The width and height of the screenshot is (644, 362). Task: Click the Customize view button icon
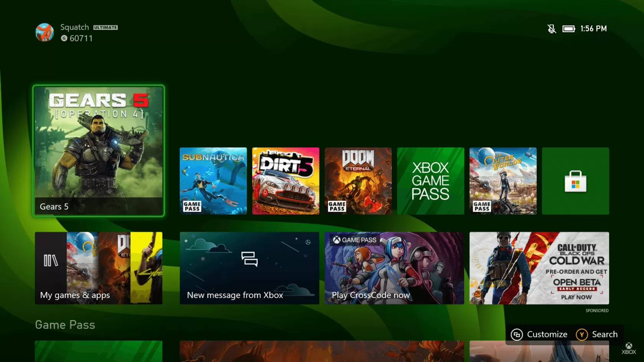(x=517, y=334)
